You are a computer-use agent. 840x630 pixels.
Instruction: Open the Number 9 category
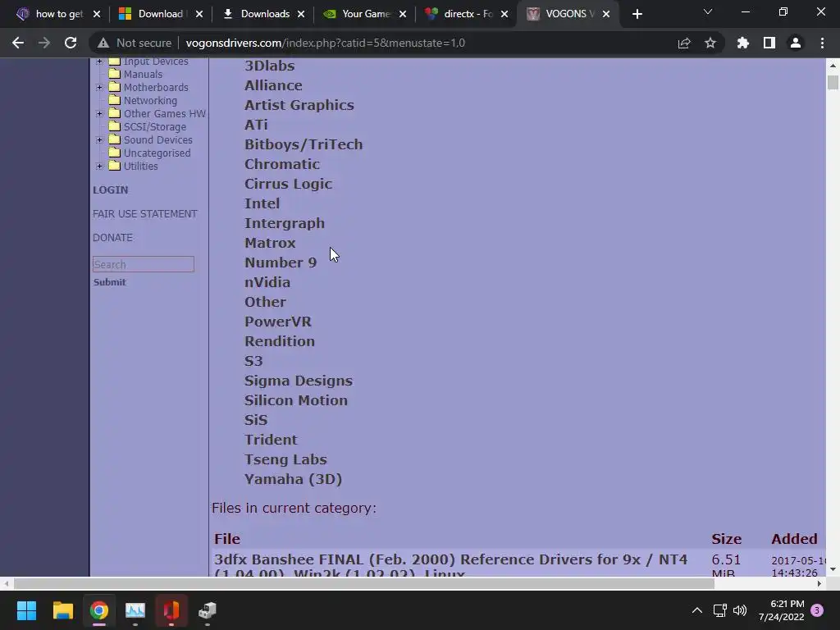[281, 262]
